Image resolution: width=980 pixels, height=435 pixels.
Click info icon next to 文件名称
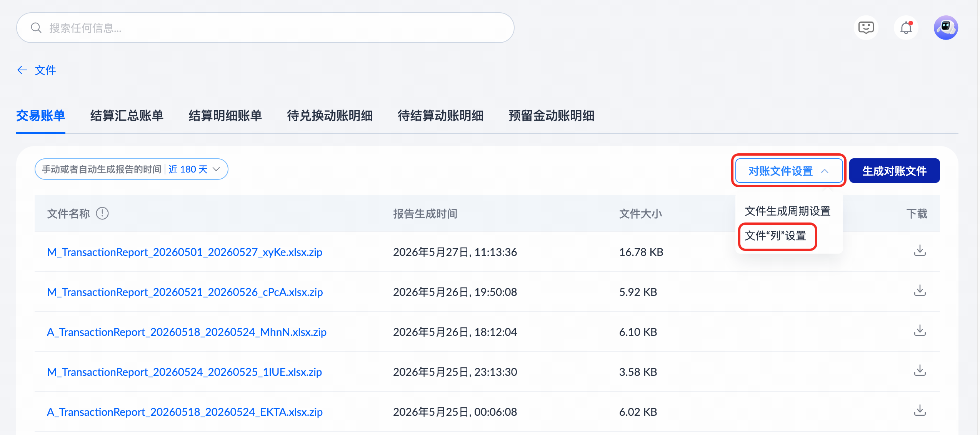point(102,213)
